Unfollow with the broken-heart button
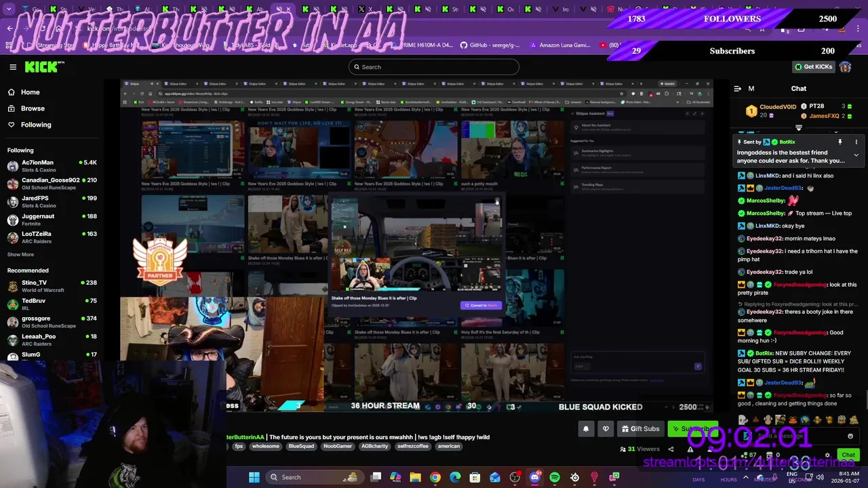The image size is (868, 488). point(606,428)
